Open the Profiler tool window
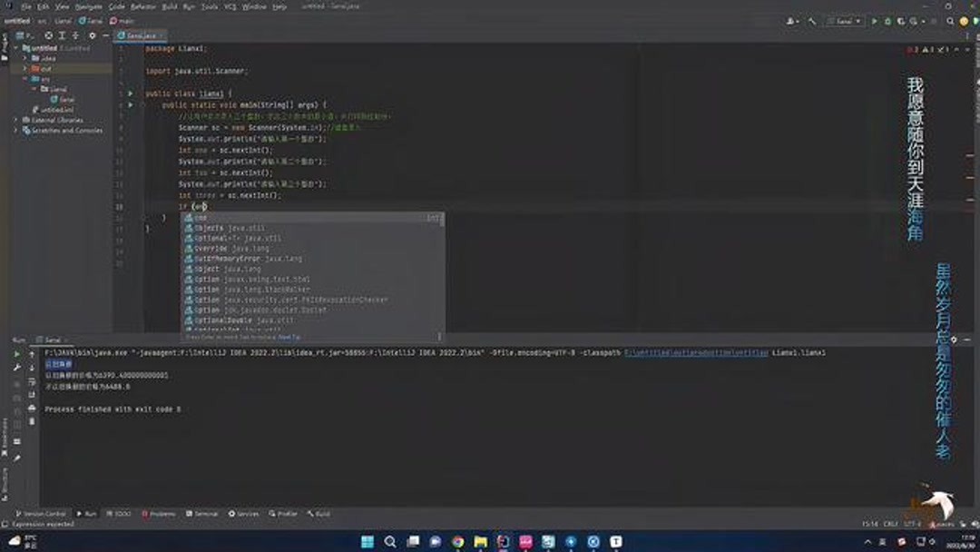Screen dimensions: 980x552 click(x=282, y=513)
